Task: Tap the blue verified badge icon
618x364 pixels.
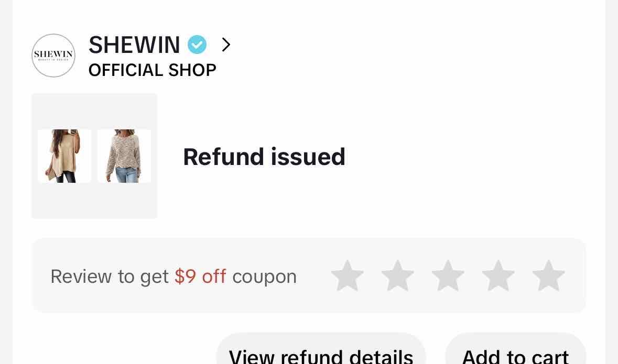Action: (x=197, y=45)
